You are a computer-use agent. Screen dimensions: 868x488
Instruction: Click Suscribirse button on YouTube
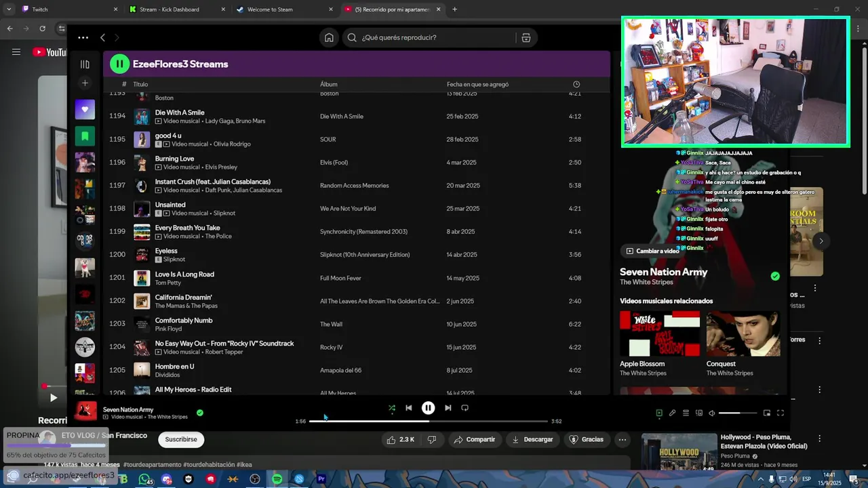click(x=181, y=439)
